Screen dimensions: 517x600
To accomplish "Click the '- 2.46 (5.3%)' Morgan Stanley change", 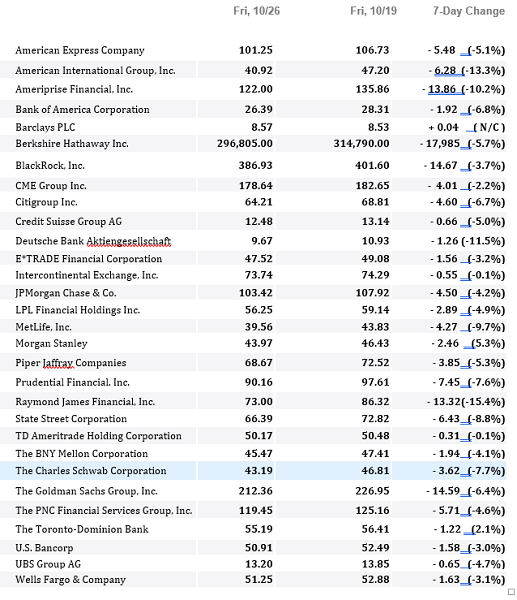I will (x=468, y=343).
